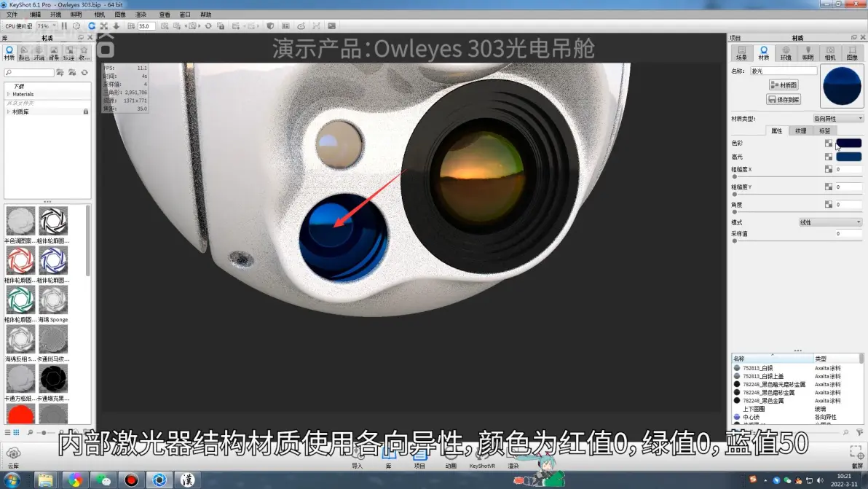The width and height of the screenshot is (868, 489).
Task: Open library 材质 materials tab icon
Action: pyautogui.click(x=9, y=53)
